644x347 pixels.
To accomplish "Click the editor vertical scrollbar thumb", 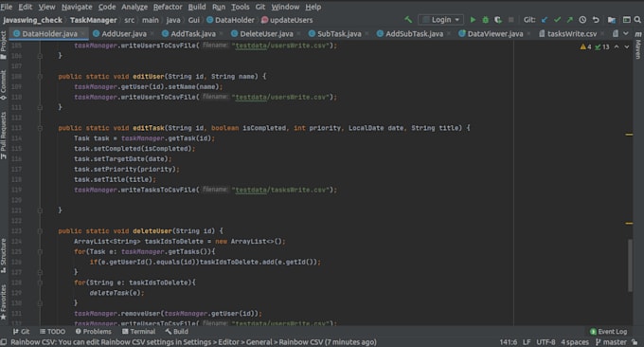I will point(630,265).
